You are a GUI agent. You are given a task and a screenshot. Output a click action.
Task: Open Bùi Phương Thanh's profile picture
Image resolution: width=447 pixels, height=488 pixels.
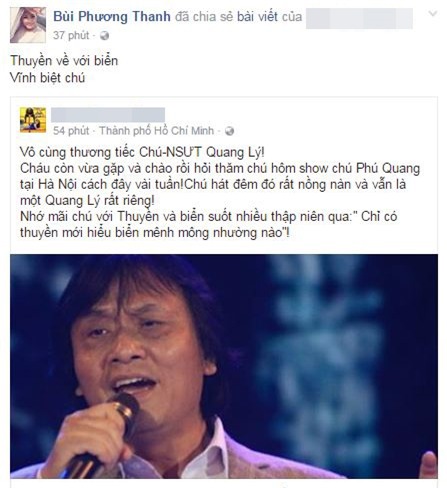(28, 25)
